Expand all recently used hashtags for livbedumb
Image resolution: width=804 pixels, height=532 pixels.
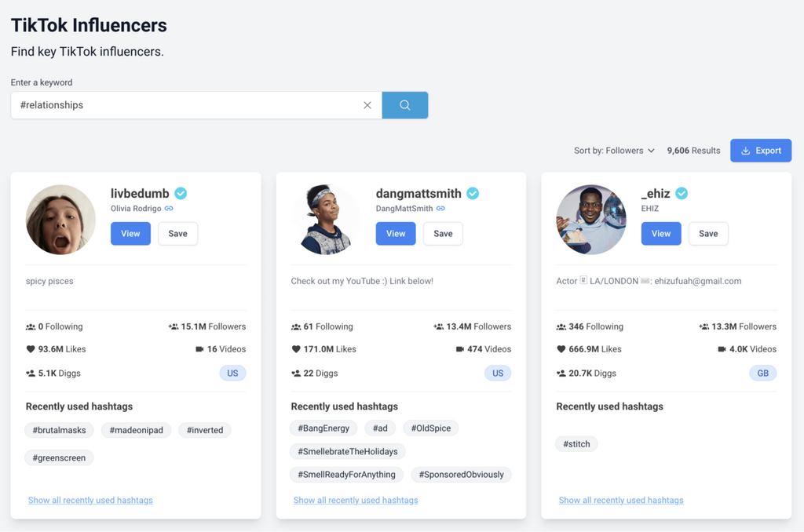tap(90, 500)
